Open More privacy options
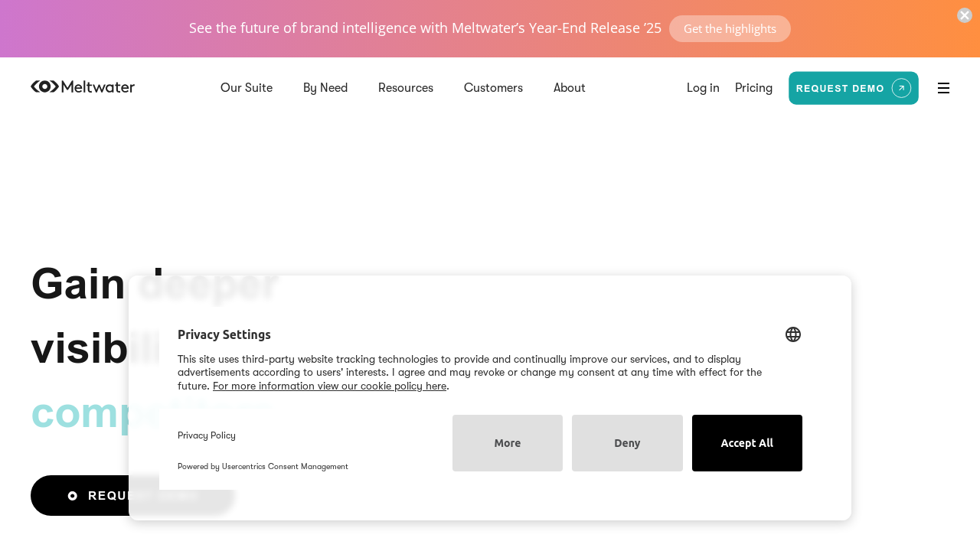The image size is (980, 551). (x=507, y=442)
